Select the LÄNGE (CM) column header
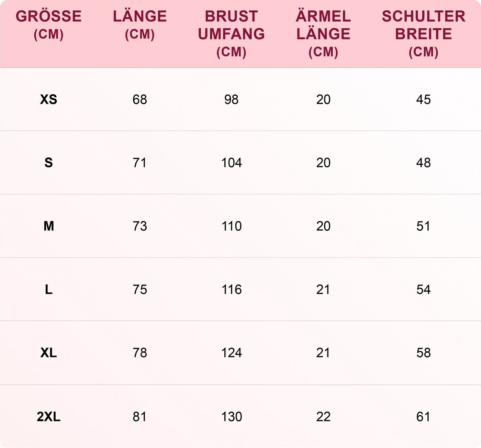 pyautogui.click(x=140, y=25)
